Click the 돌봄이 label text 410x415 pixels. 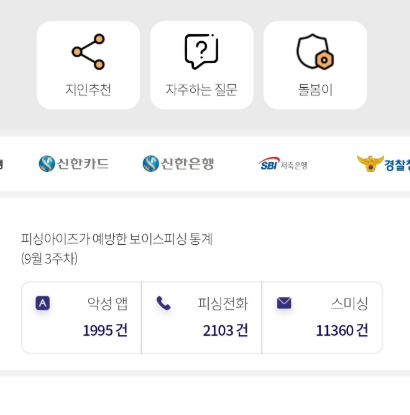[315, 90]
